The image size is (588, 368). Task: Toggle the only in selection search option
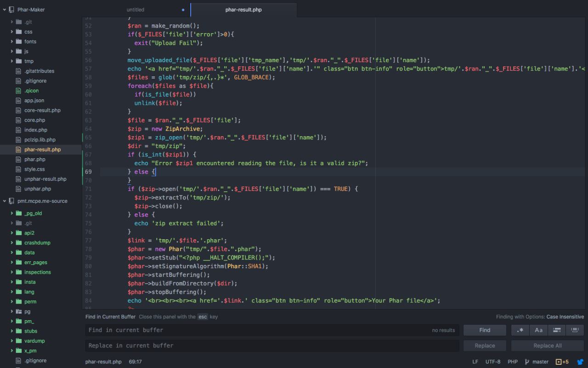pyautogui.click(x=557, y=330)
